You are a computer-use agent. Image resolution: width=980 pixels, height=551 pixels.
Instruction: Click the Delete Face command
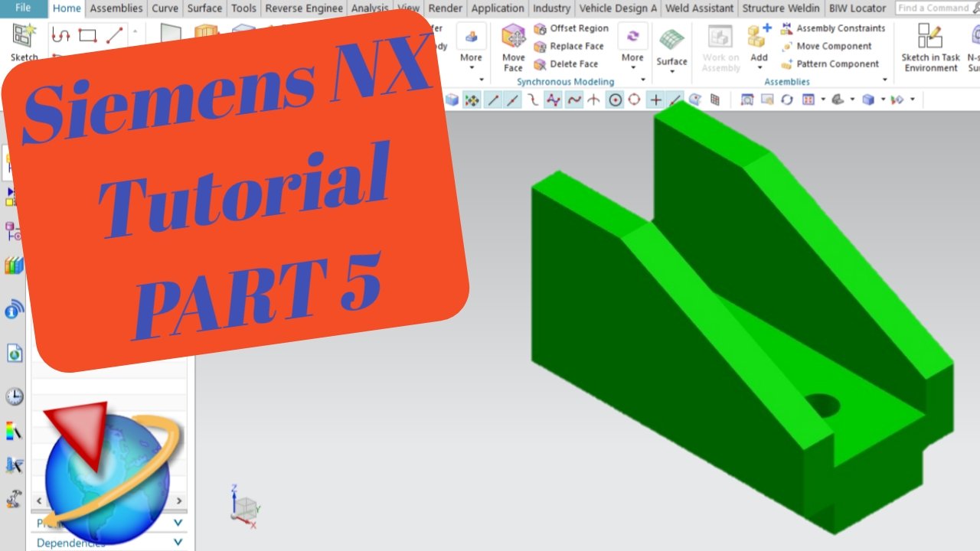tap(566, 64)
